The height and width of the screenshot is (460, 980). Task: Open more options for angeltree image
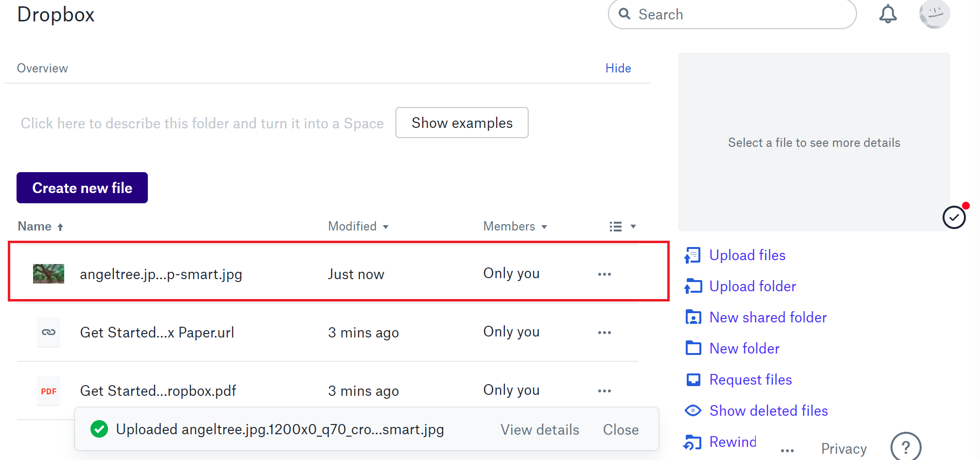(x=604, y=274)
